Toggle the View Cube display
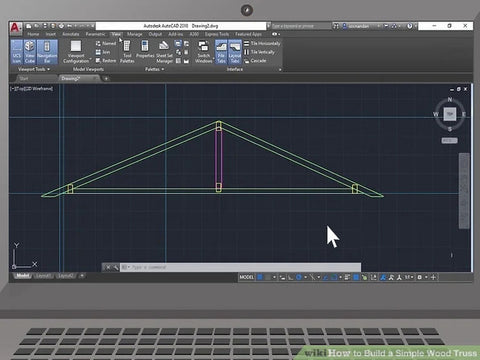480x360 pixels. 30,52
